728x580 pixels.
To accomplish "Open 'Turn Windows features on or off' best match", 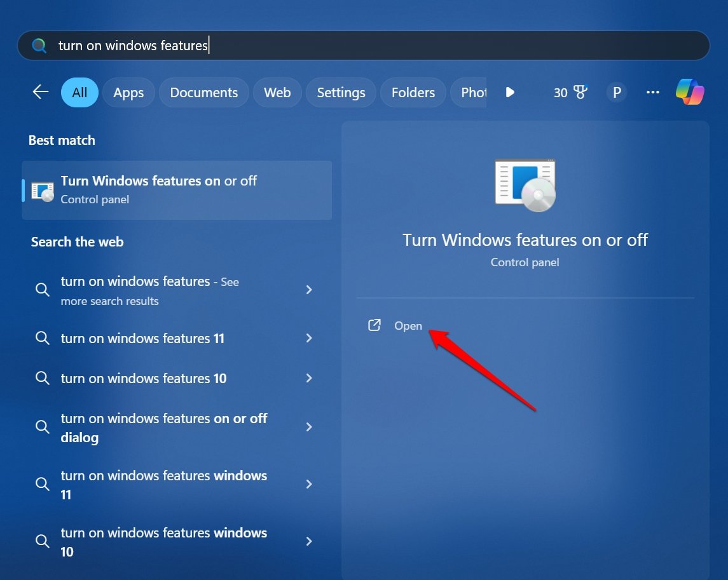I will point(177,190).
